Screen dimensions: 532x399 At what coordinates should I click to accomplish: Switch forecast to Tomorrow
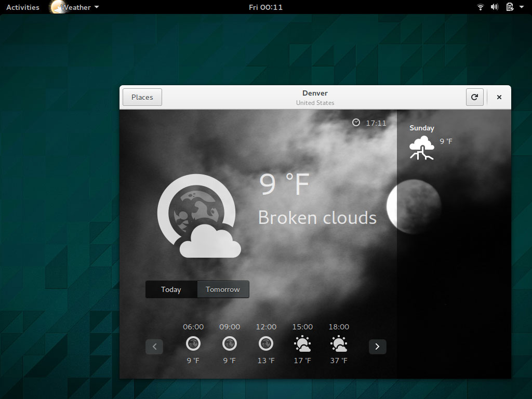pos(223,289)
